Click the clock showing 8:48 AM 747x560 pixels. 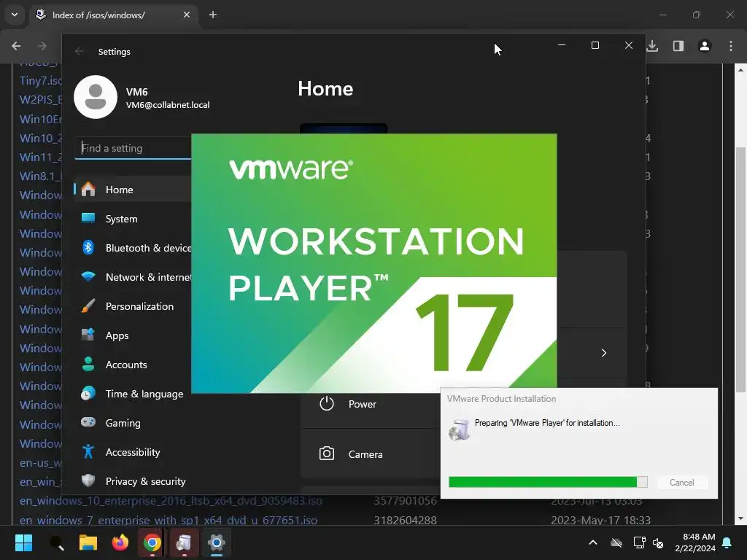(698, 537)
